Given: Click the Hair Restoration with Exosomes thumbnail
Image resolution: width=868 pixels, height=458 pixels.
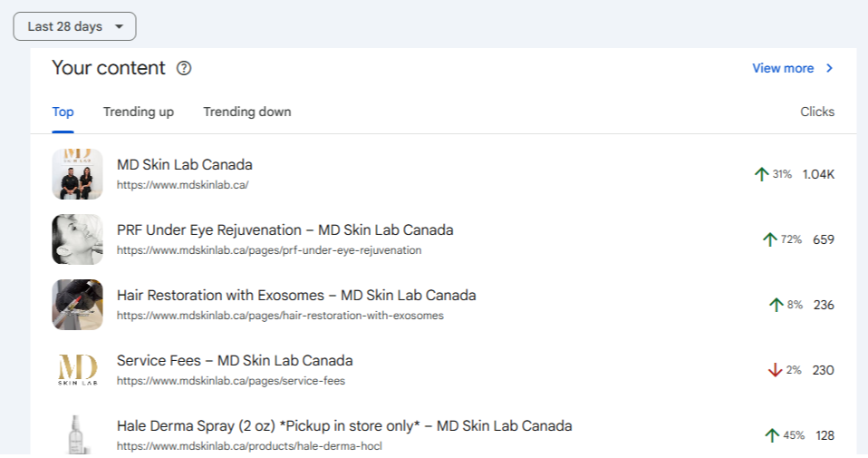Looking at the screenshot, I should click(77, 305).
